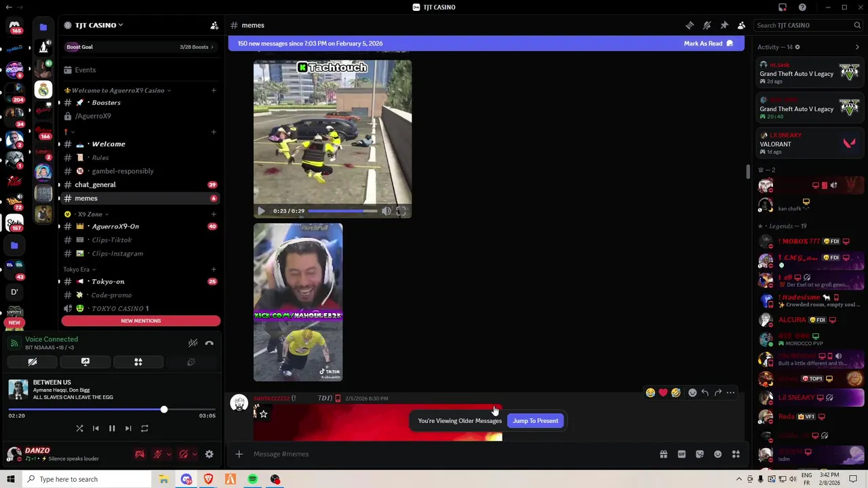
Task: Click Mark As Read
Action: (708, 43)
